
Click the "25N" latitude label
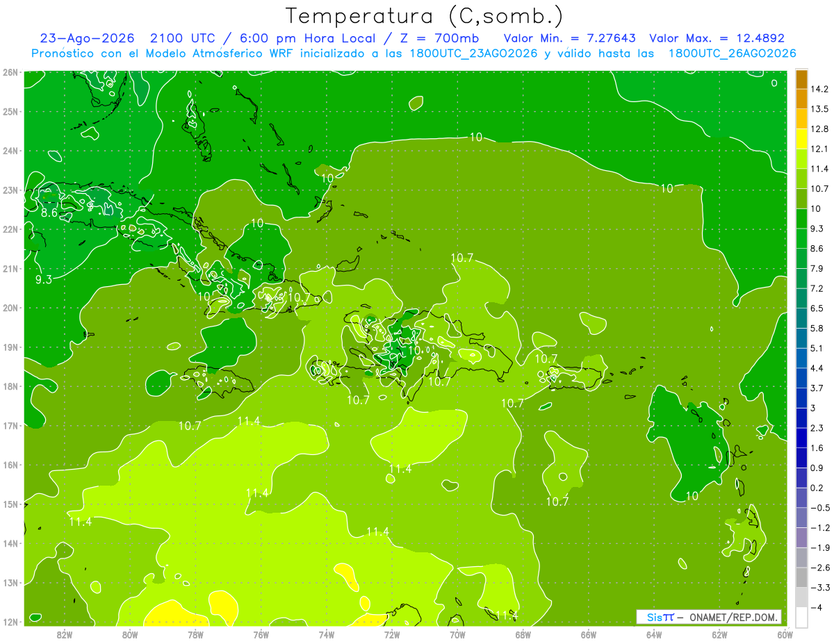pos(10,111)
